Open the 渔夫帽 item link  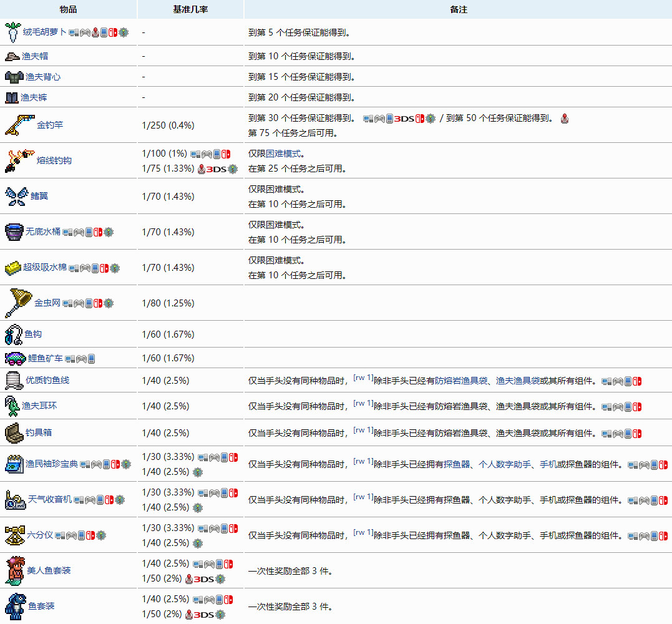pyautogui.click(x=35, y=56)
